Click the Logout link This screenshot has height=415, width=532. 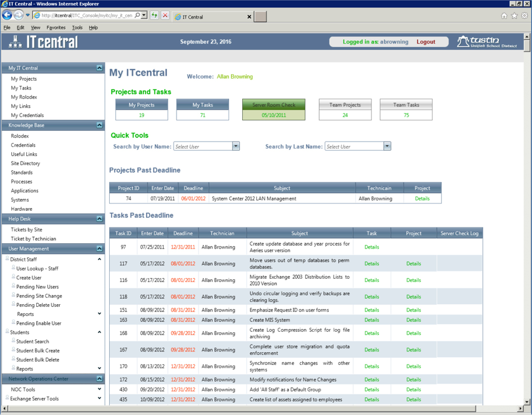click(426, 42)
